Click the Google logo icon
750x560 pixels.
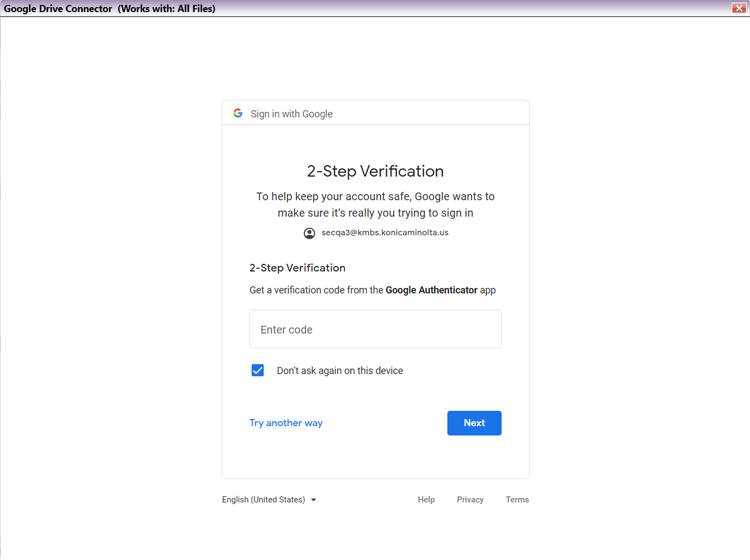[x=238, y=113]
